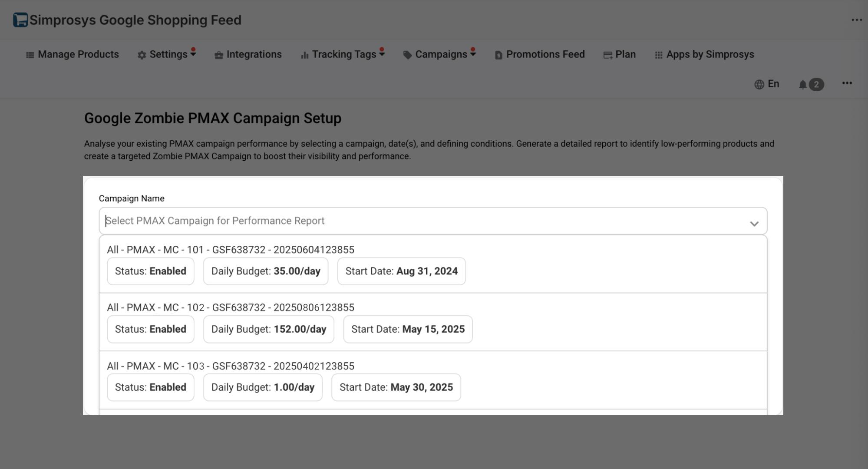Go to the Plan menu item
Image resolution: width=868 pixels, height=469 pixels.
(625, 54)
